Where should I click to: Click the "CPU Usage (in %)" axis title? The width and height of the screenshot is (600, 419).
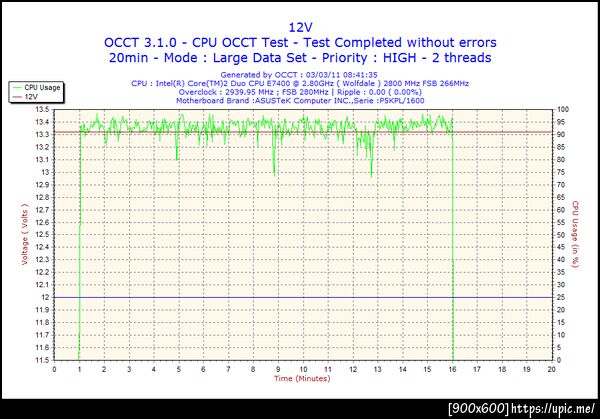[x=575, y=234]
